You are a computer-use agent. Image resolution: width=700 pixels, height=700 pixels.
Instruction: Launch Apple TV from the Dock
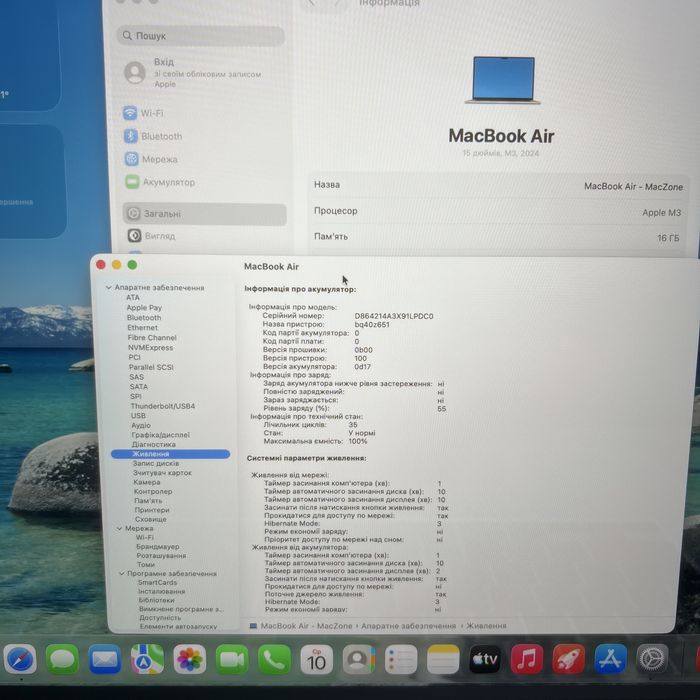485,659
